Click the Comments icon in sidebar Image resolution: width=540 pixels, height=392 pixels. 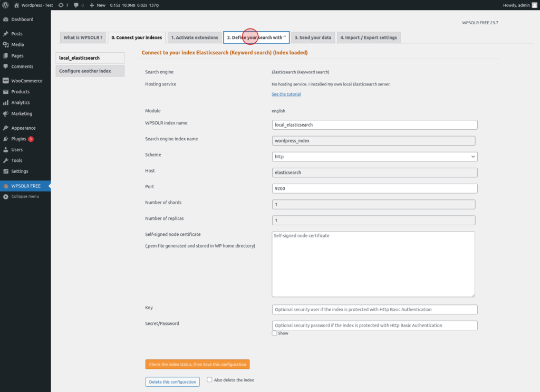coord(6,66)
